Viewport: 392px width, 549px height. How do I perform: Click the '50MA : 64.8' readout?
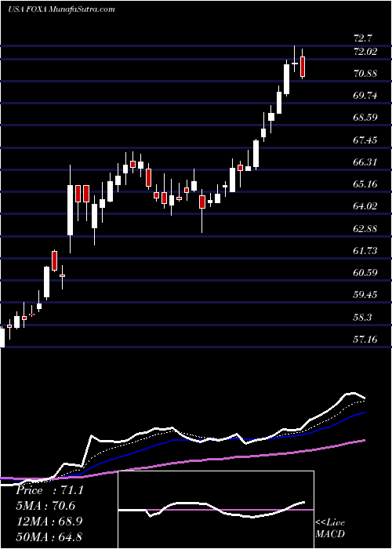click(x=49, y=536)
